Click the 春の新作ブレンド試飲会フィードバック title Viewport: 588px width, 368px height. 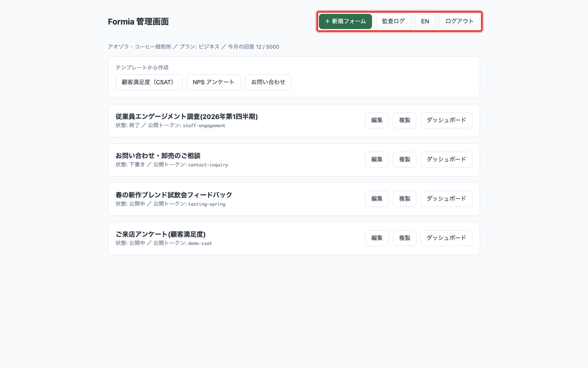[174, 195]
